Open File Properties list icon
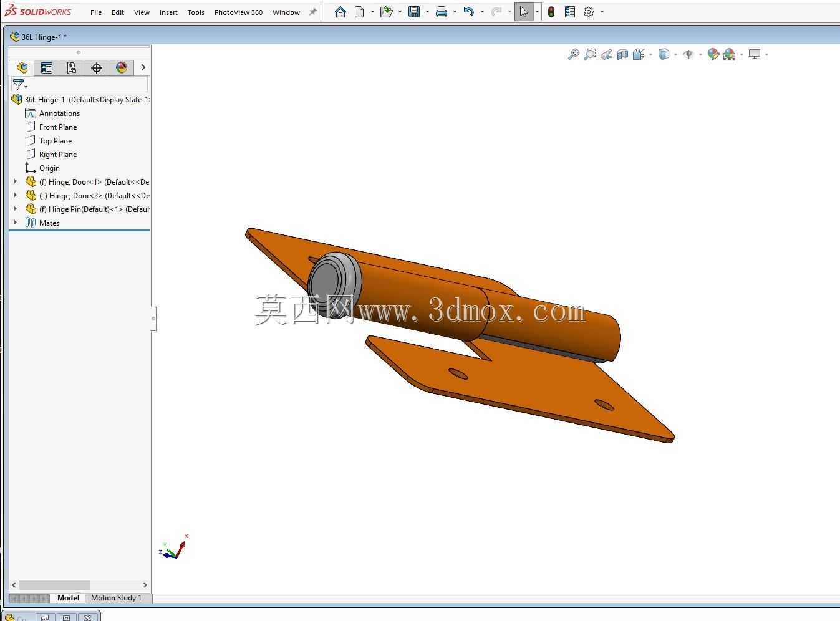This screenshot has height=621, width=840. pos(569,12)
